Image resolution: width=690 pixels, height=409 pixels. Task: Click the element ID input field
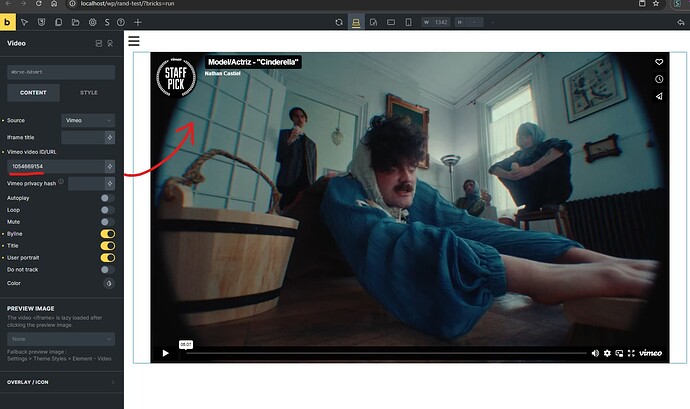[x=61, y=72]
